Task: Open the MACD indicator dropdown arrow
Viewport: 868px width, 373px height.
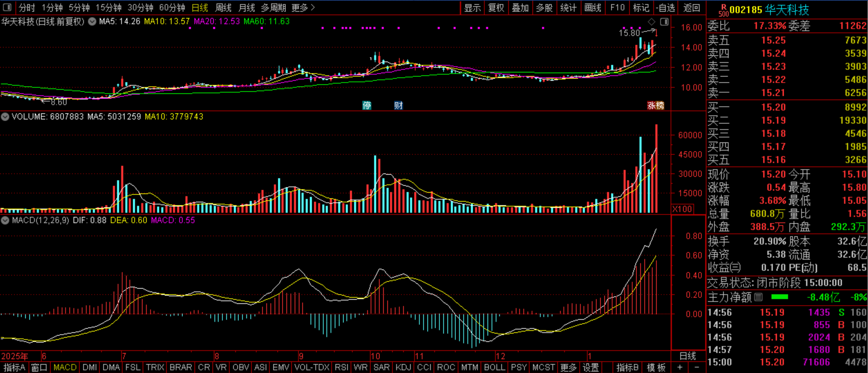Action: (x=5, y=220)
